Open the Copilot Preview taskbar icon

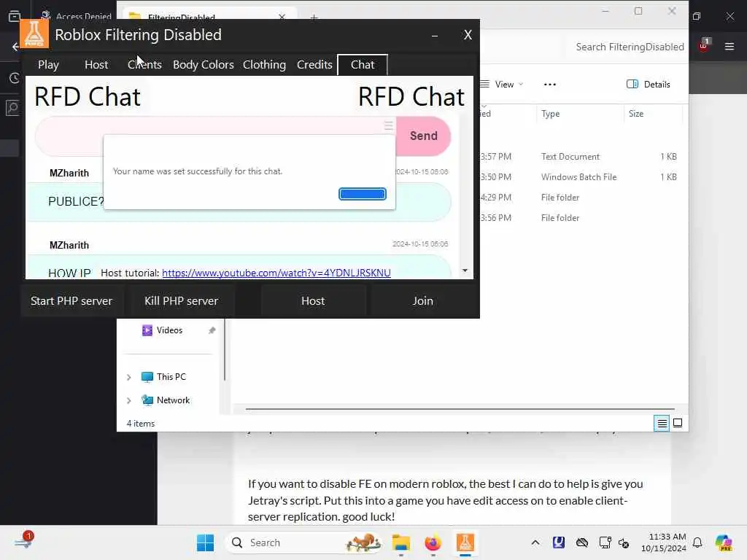point(724,542)
